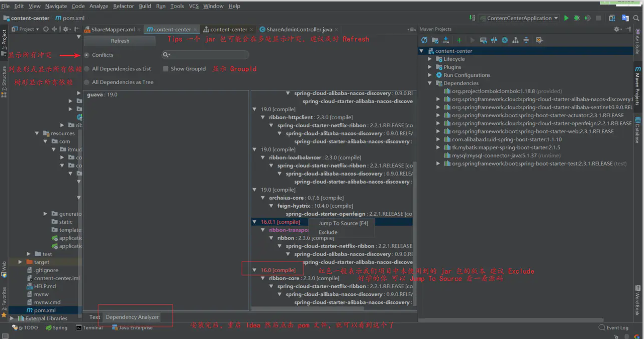Collapse all icon in Project panel header

(55, 29)
